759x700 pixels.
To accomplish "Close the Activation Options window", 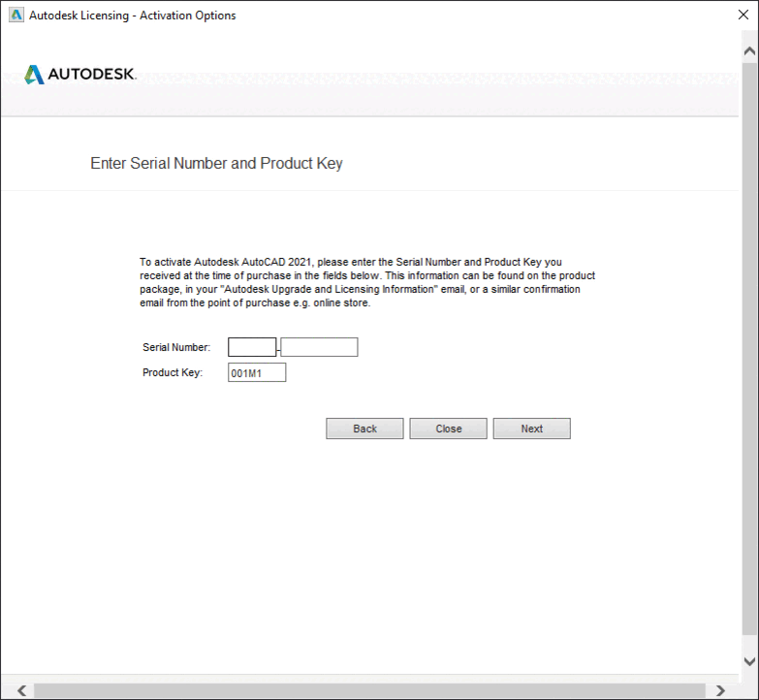I will 743,15.
